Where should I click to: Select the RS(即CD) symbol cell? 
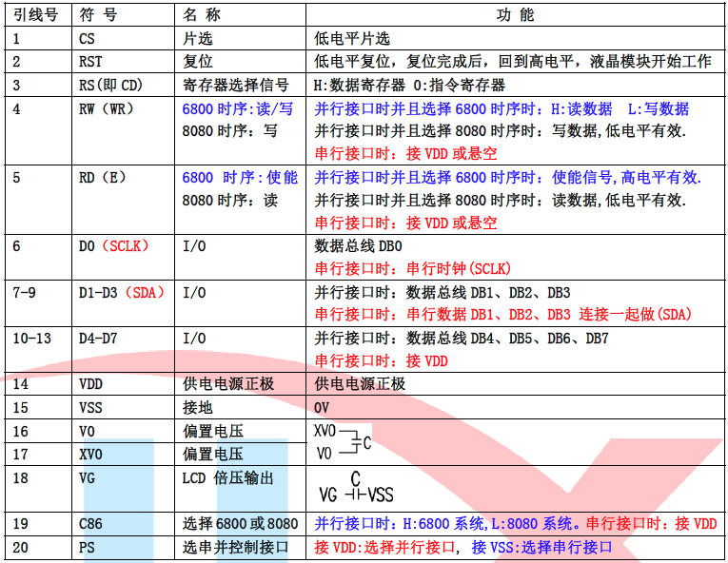110,85
